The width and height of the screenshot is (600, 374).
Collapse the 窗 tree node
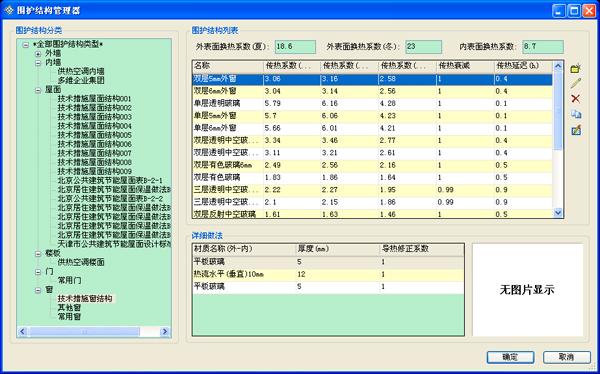coord(38,290)
